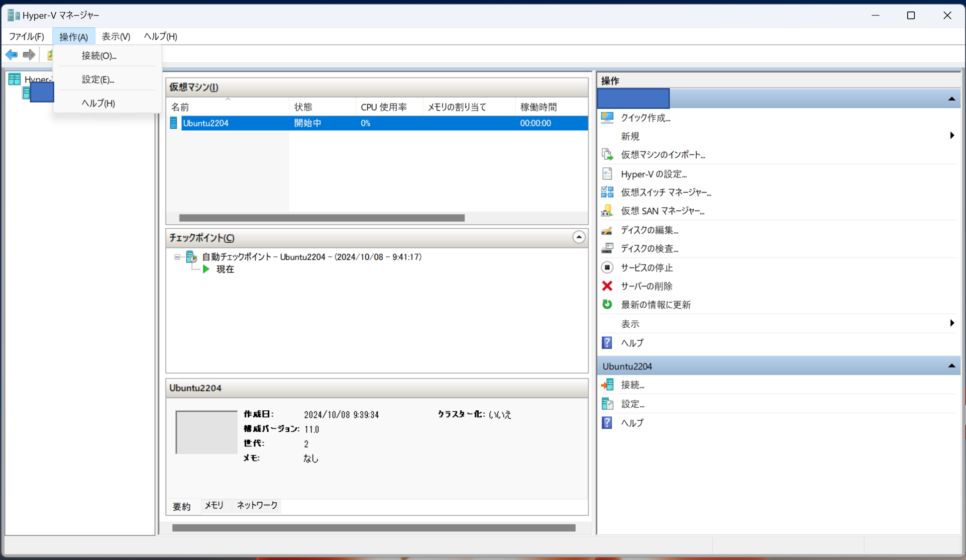Viewport: 966px width, 560px height.
Task: Open the 表示(V) menu
Action: pyautogui.click(x=116, y=36)
